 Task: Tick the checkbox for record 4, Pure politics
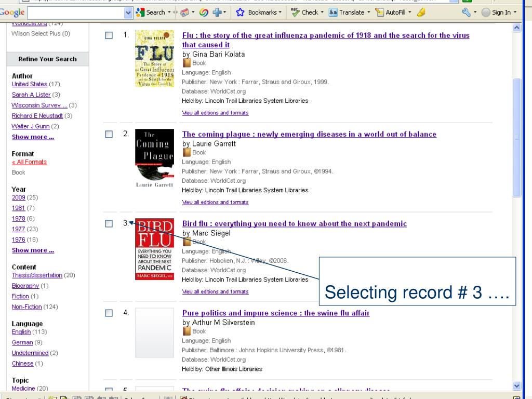[109, 313]
